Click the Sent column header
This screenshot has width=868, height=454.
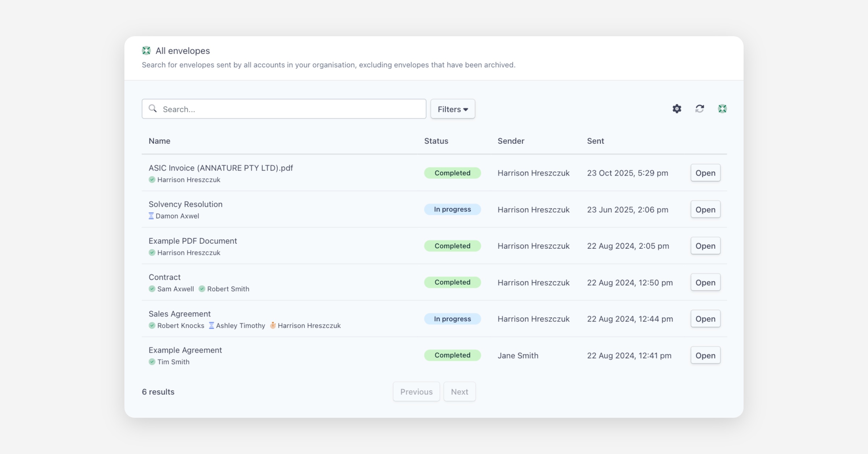point(595,141)
